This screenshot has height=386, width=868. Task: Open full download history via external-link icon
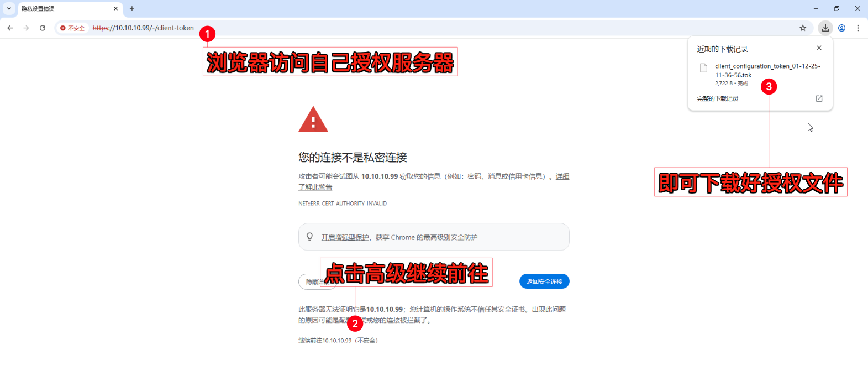(x=819, y=98)
